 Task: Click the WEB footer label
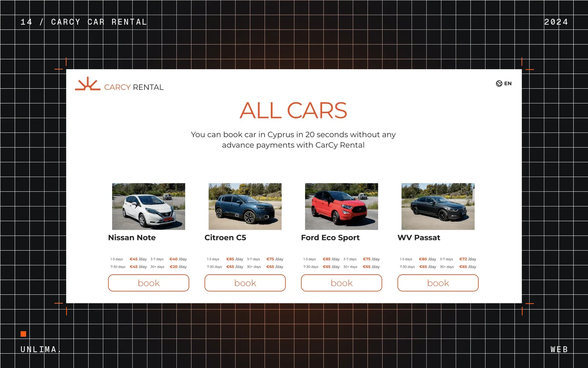click(x=559, y=349)
